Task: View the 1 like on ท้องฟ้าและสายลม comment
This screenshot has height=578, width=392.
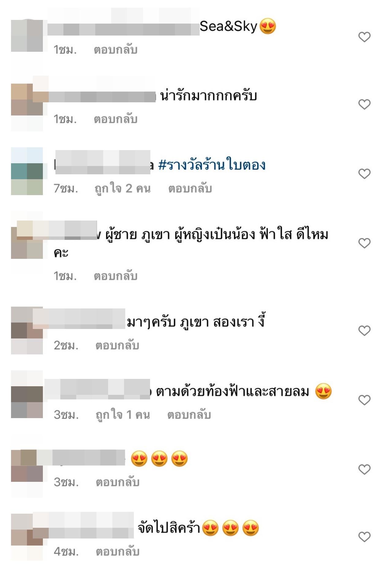Action: [123, 415]
